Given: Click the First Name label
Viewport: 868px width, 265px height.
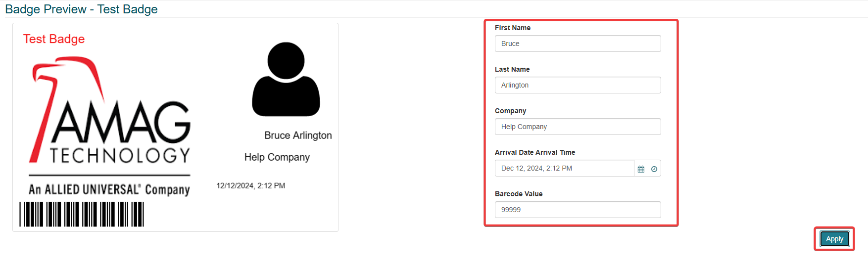Looking at the screenshot, I should pos(513,28).
